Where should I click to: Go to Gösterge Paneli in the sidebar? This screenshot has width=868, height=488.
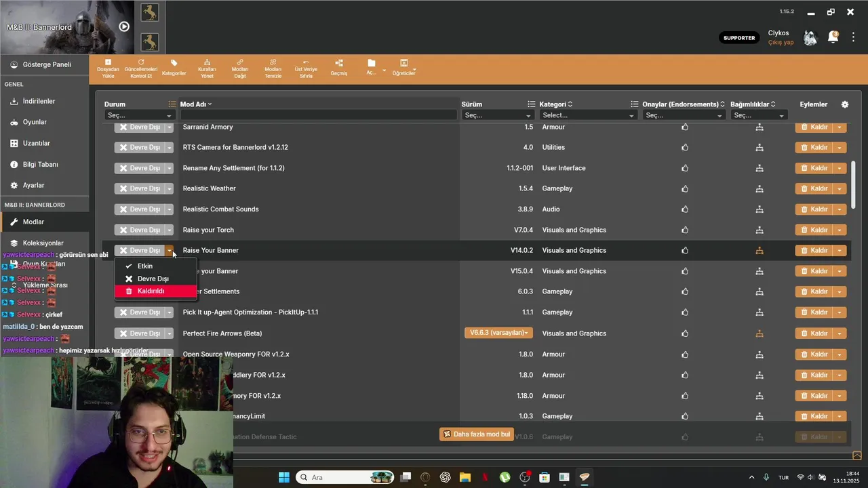pos(44,64)
